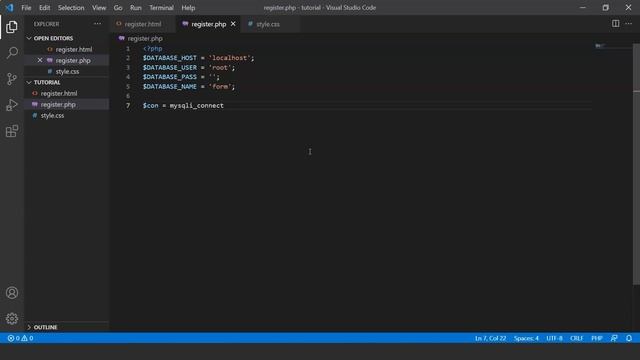This screenshot has width=640, height=360.
Task: Close register.php in Open Editors list
Action: point(40,60)
